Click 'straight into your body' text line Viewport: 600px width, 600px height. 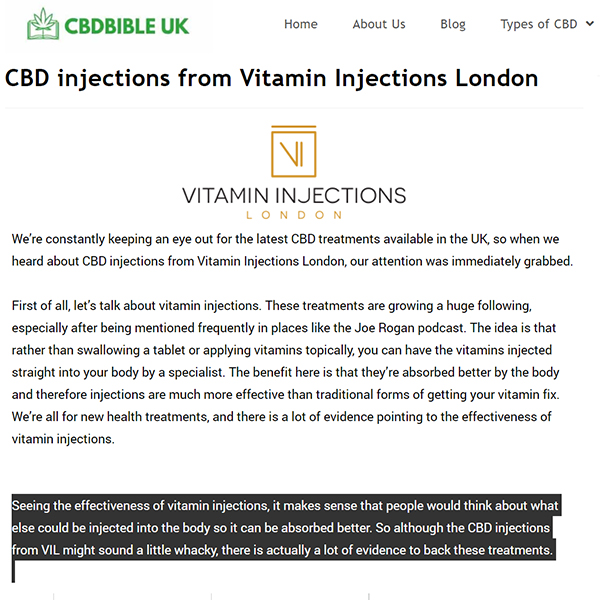coord(285,372)
